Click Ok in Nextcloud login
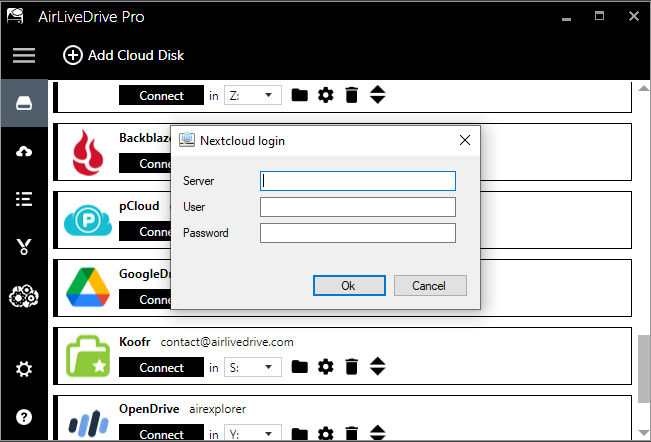The image size is (651, 442). [349, 286]
